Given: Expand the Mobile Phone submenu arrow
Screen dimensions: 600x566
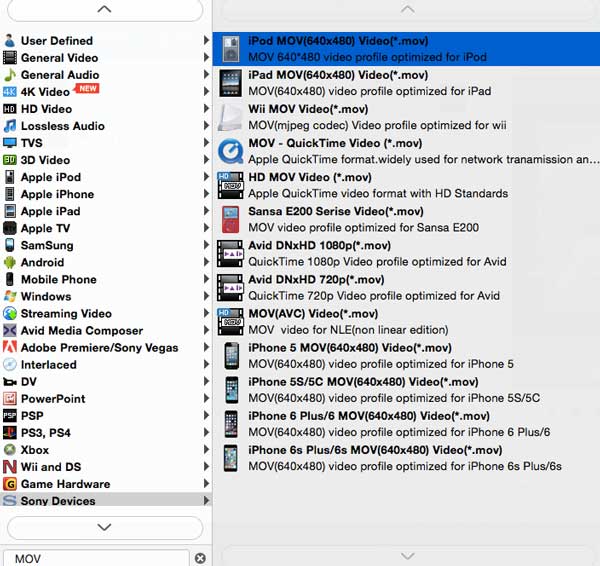Looking at the screenshot, I should 206,279.
